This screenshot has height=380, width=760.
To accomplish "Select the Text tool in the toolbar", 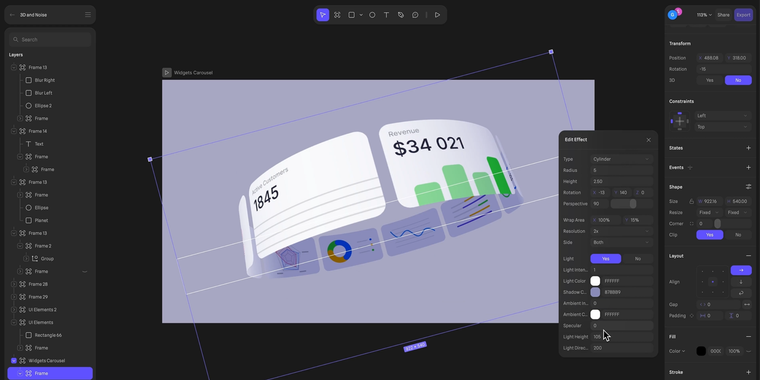I will 386,15.
